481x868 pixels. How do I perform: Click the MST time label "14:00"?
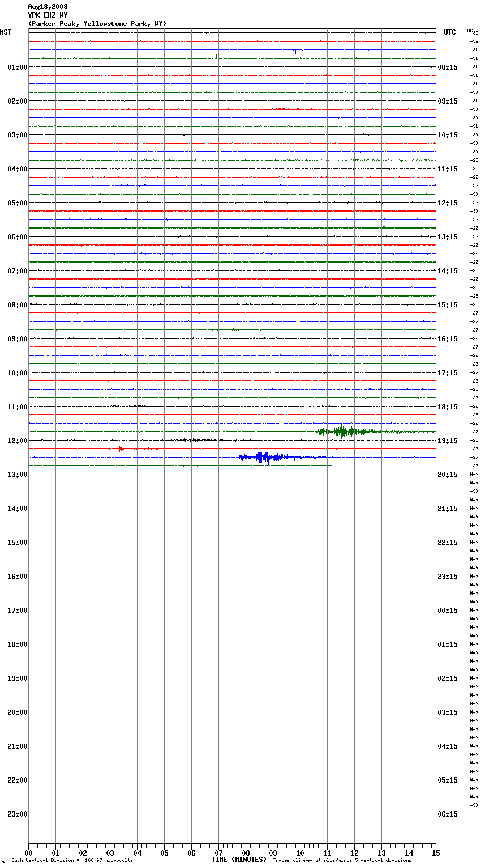[x=18, y=509]
